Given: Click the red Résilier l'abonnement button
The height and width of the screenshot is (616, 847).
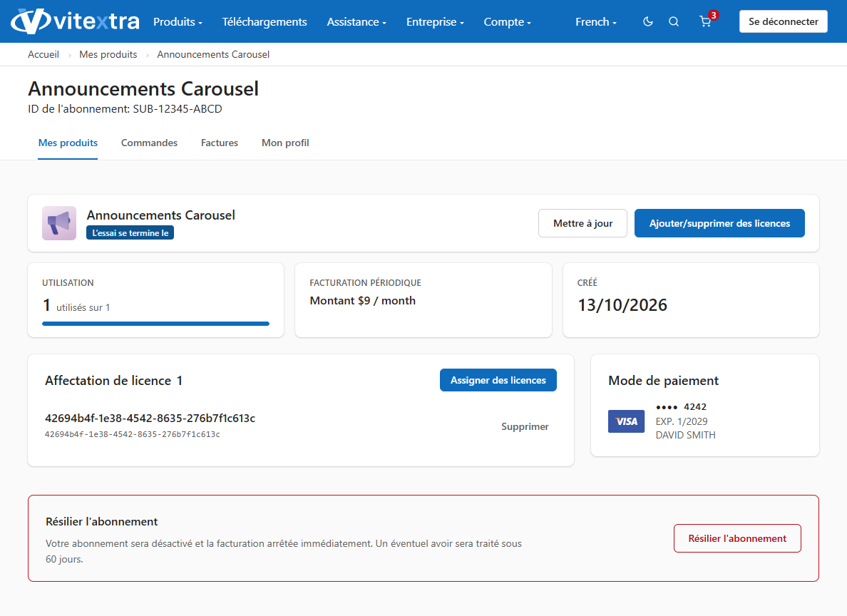Looking at the screenshot, I should pos(737,538).
